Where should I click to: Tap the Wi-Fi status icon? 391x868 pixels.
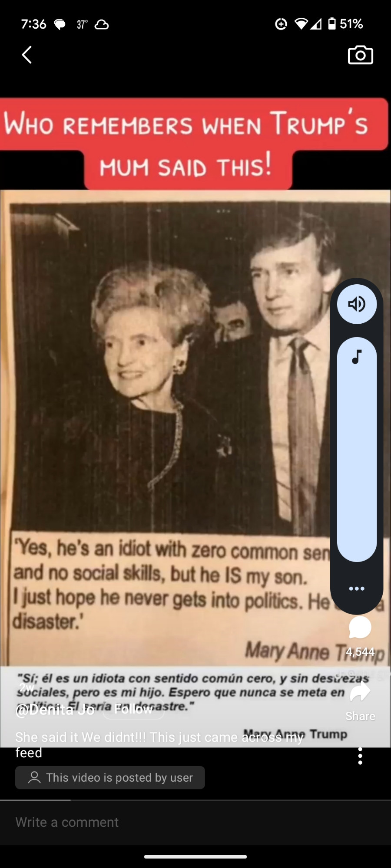pos(301,24)
